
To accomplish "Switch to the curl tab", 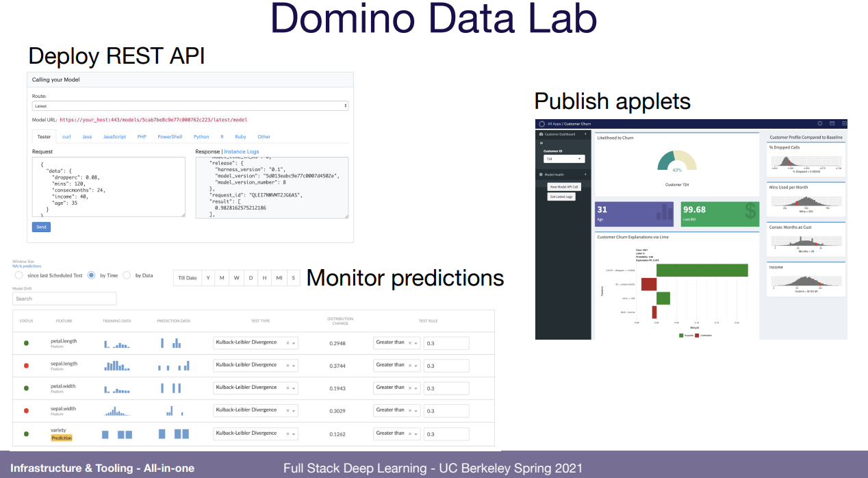I will click(x=66, y=137).
